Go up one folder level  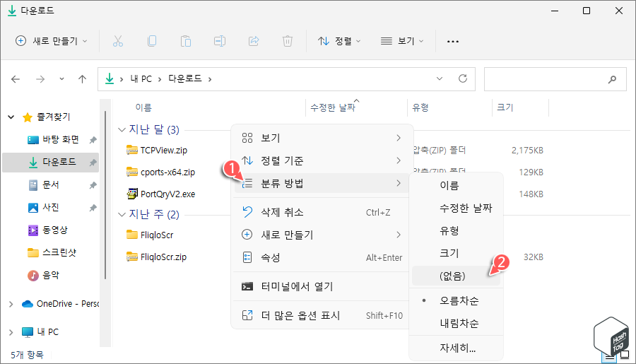(83, 79)
